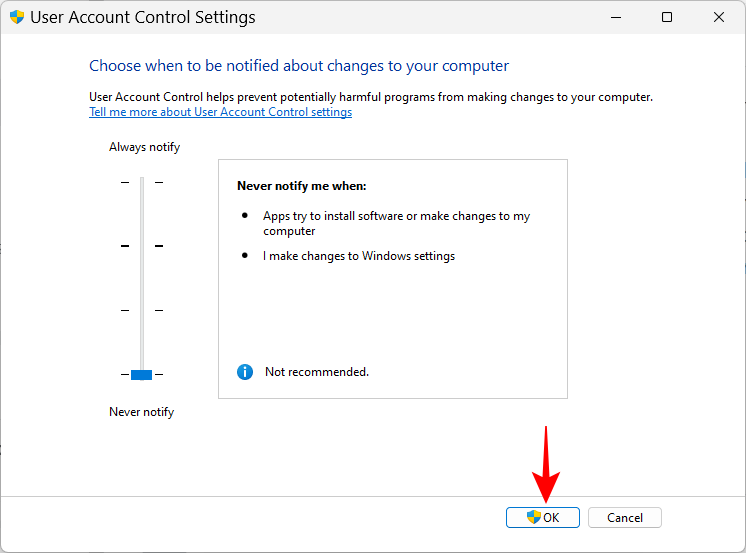Set the slider to the third tick from the top
The height and width of the screenshot is (553, 746).
(x=142, y=310)
